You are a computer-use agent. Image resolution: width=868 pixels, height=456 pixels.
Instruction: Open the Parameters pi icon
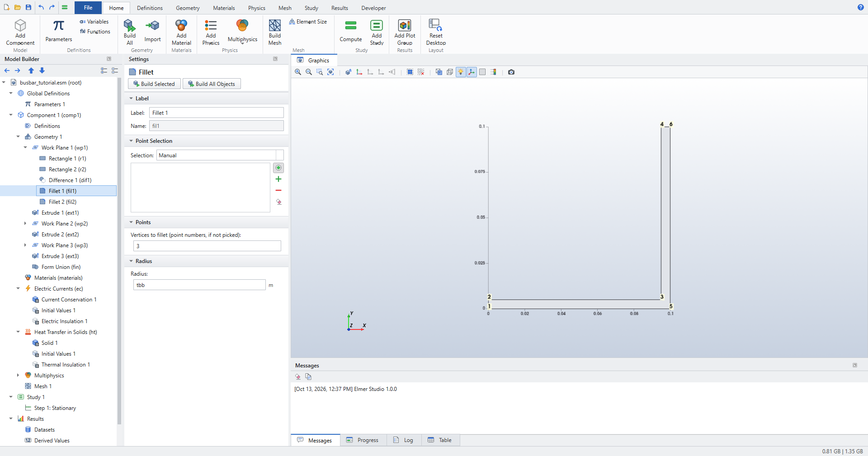coord(58,26)
